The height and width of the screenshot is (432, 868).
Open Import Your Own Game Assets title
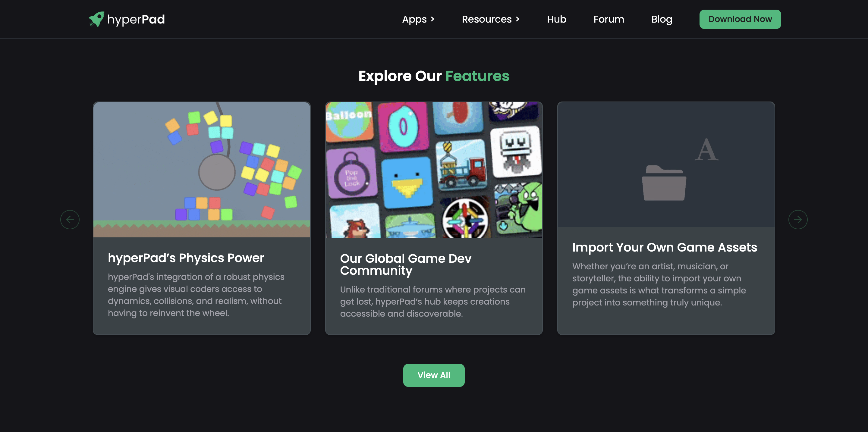[665, 248]
